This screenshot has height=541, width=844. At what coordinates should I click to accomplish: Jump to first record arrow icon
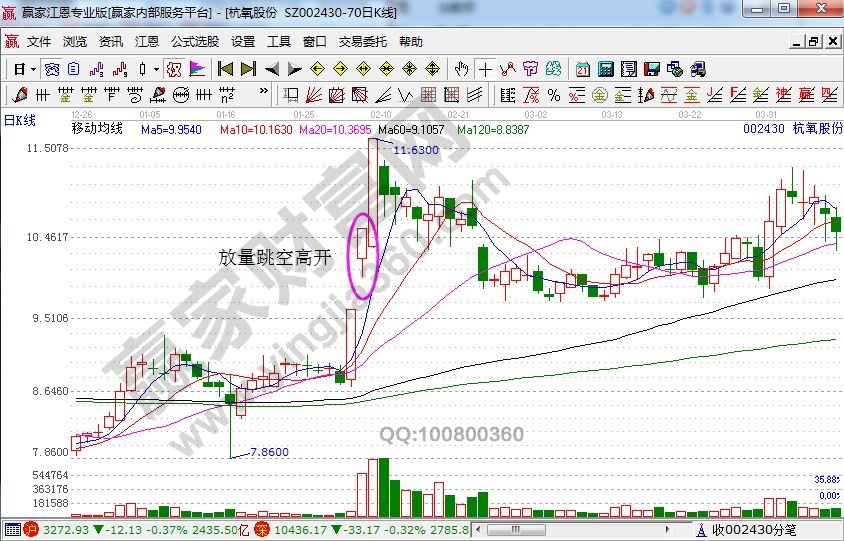(225, 69)
